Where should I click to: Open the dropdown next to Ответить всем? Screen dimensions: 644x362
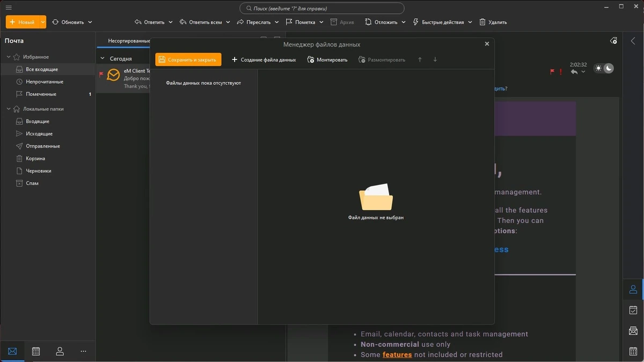(x=228, y=22)
